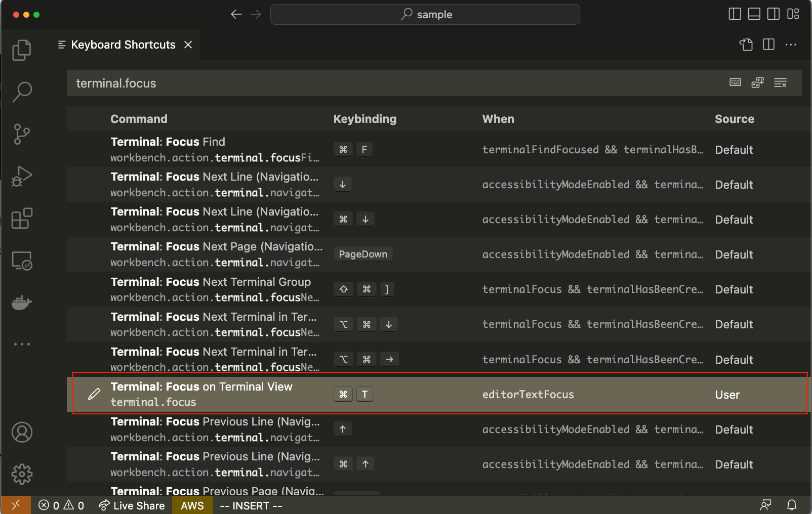Clear the keybindings search input
Image resolution: width=812 pixels, height=514 pixels.
[x=780, y=82]
